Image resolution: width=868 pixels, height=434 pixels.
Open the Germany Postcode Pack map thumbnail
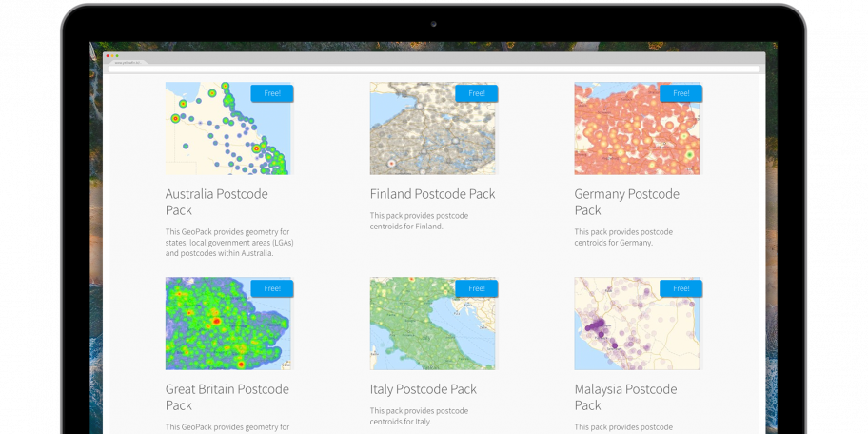pyautogui.click(x=637, y=128)
